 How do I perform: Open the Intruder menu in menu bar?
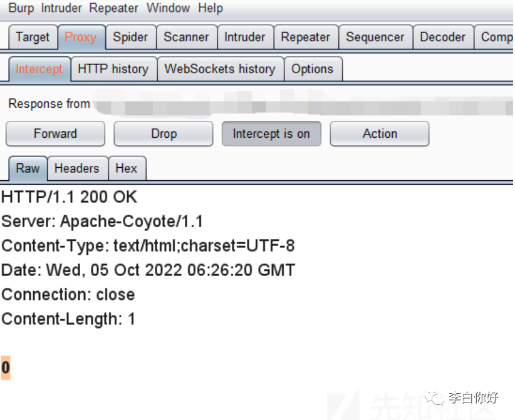(61, 8)
